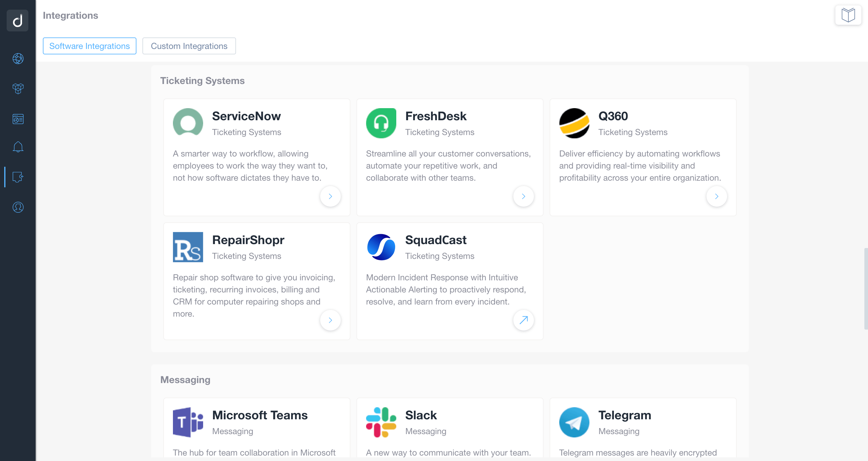Click the sidebar puzzle/integrations icon
Viewport: 868px width, 461px height.
click(x=18, y=177)
